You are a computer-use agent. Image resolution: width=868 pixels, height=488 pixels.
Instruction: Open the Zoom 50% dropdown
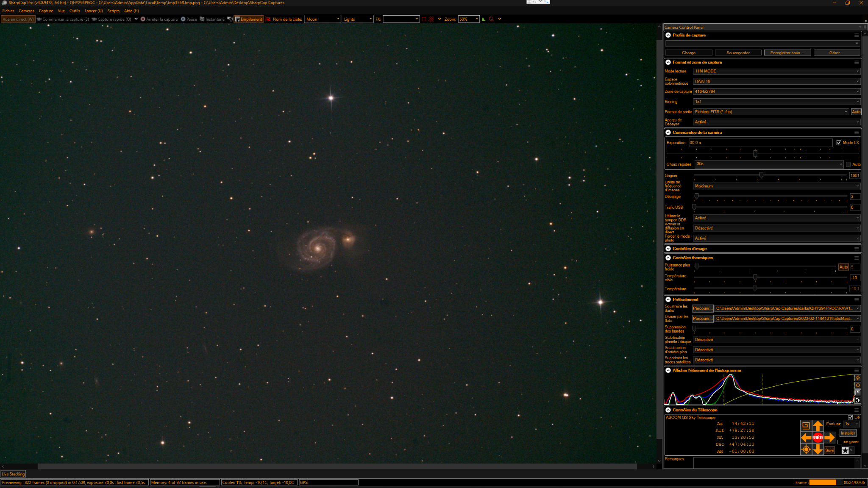click(469, 19)
